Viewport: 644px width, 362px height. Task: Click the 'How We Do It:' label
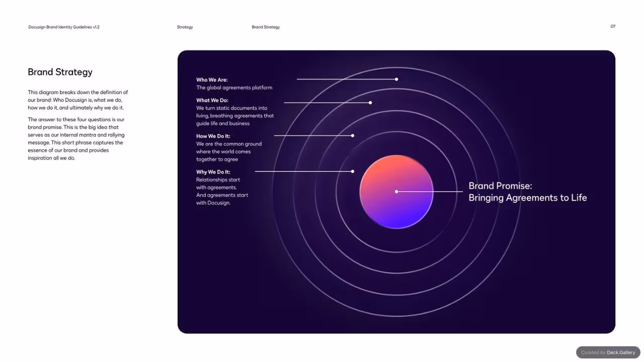(213, 136)
